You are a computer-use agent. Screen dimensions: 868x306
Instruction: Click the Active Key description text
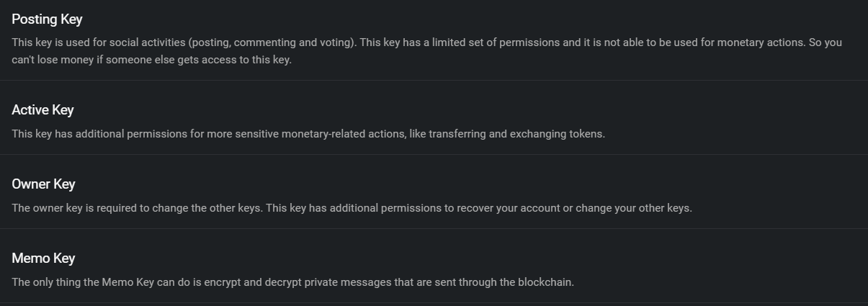[x=308, y=134]
